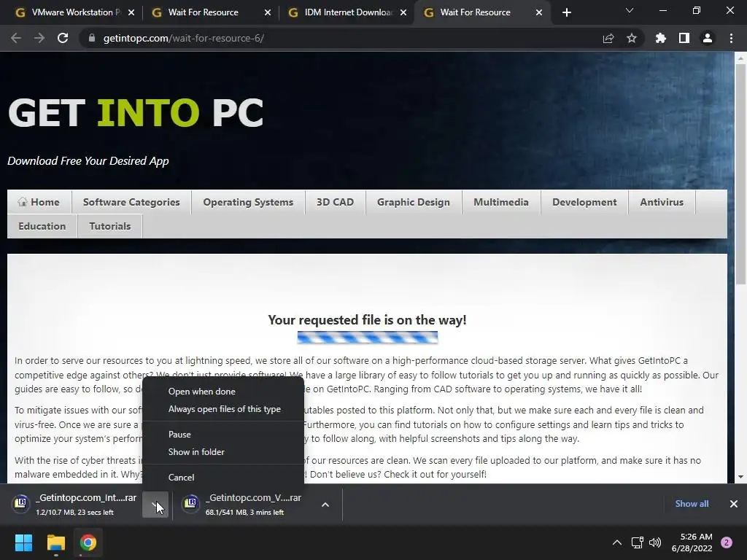The height and width of the screenshot is (560, 747).
Task: Open volume control in tray
Action: (x=655, y=542)
